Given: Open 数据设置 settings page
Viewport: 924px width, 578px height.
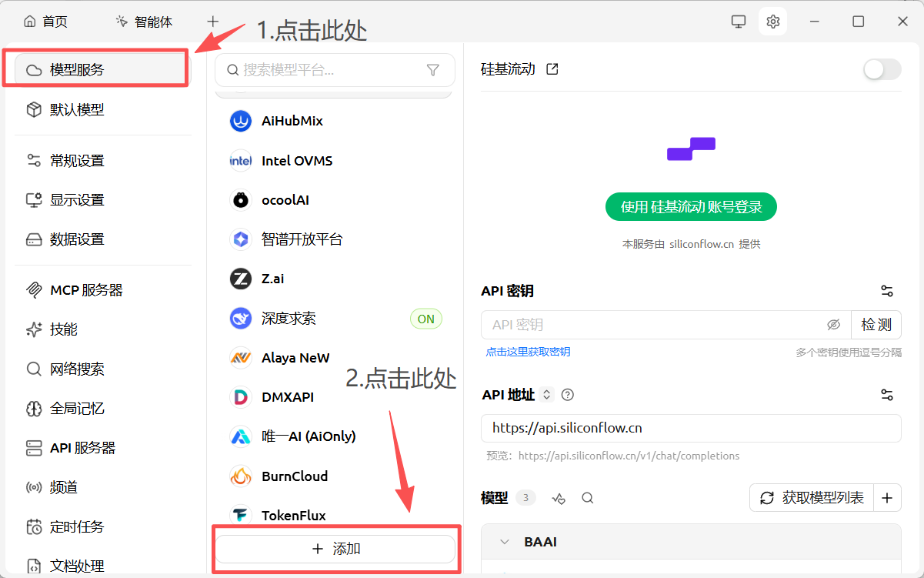Looking at the screenshot, I should [x=103, y=239].
